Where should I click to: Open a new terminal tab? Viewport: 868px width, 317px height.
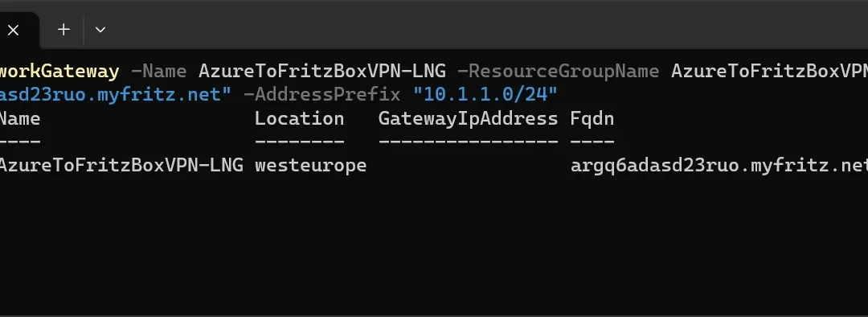point(63,30)
